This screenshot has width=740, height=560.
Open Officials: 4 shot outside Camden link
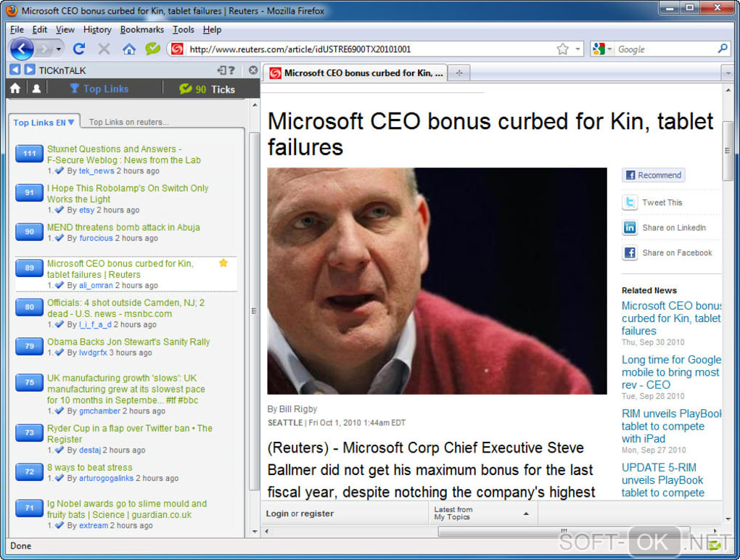point(126,308)
